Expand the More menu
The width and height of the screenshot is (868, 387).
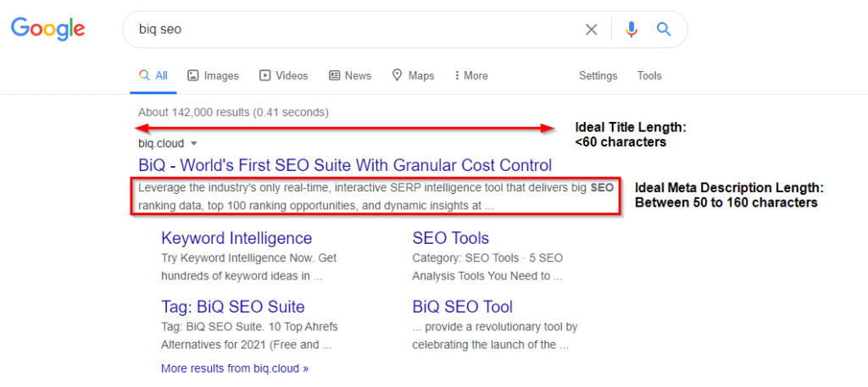(471, 75)
